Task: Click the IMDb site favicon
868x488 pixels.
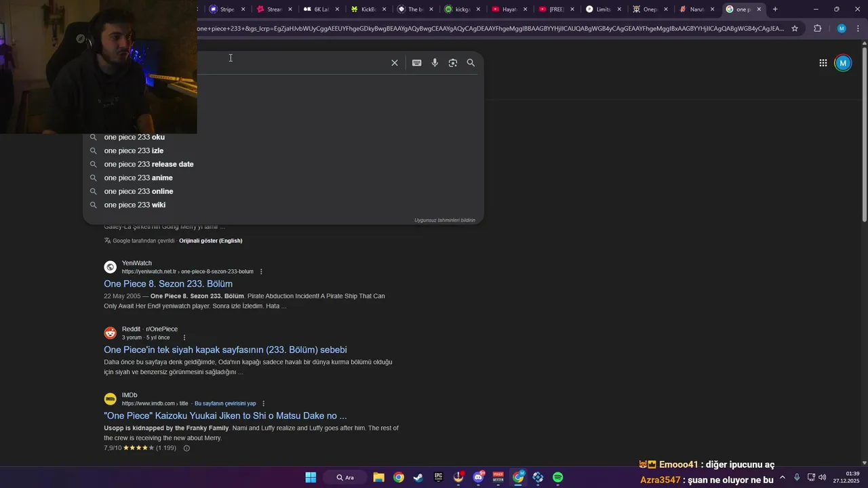Action: (110, 399)
